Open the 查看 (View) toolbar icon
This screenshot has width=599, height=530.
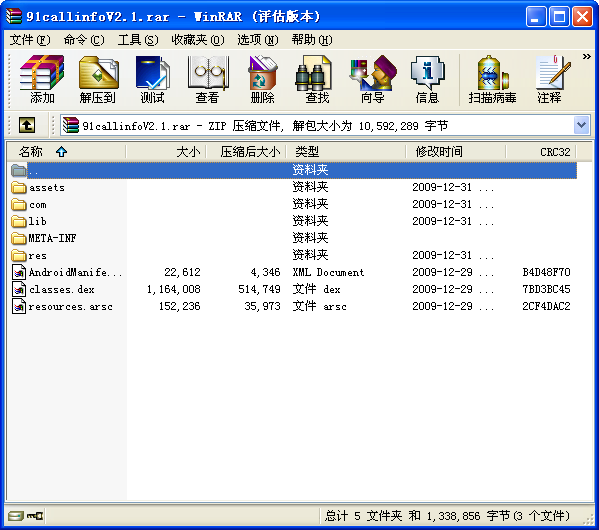(207, 79)
